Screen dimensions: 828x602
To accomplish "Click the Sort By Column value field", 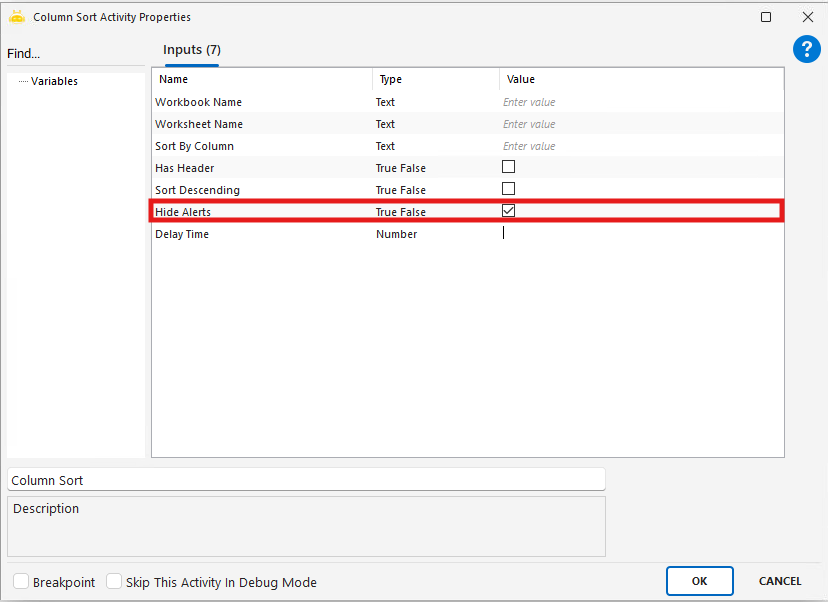I will [640, 146].
